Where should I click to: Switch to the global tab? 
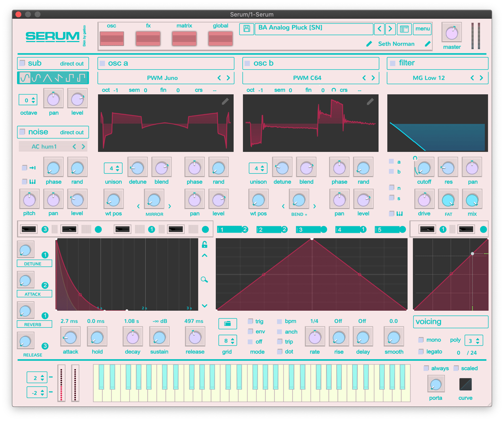[x=220, y=38]
